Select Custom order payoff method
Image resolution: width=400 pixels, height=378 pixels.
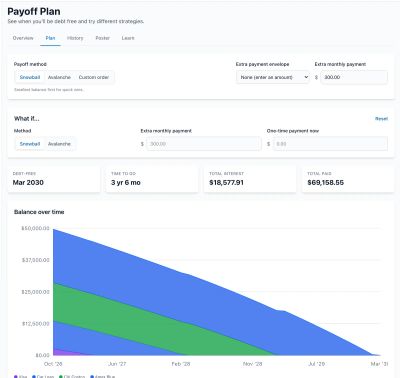coord(94,77)
